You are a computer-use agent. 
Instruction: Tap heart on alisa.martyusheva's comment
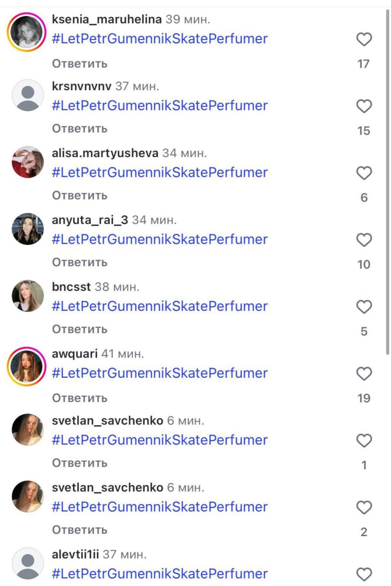pos(364,174)
